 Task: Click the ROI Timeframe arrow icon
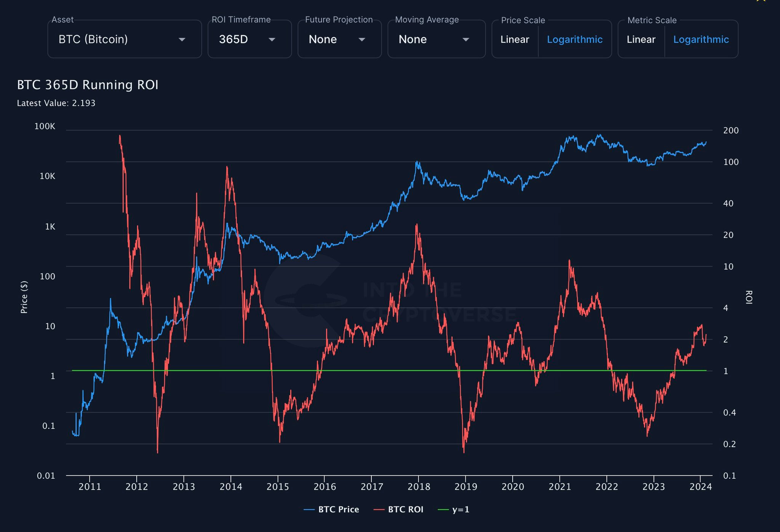coord(272,40)
